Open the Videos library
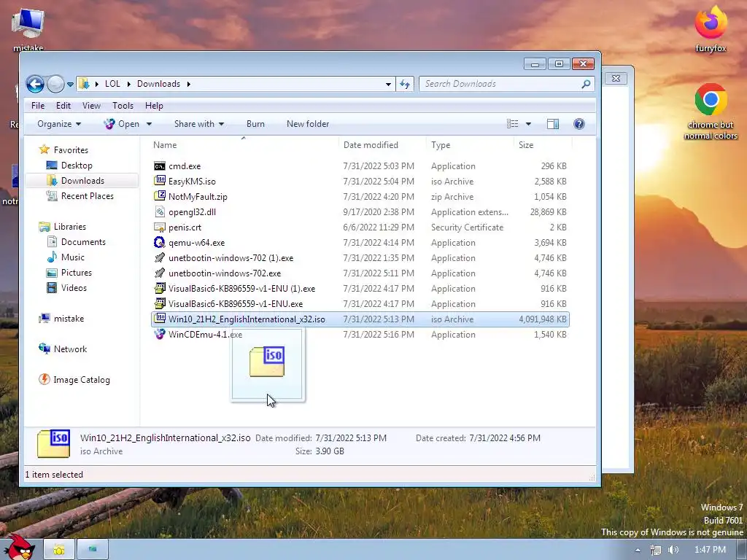747x560 pixels. point(74,287)
